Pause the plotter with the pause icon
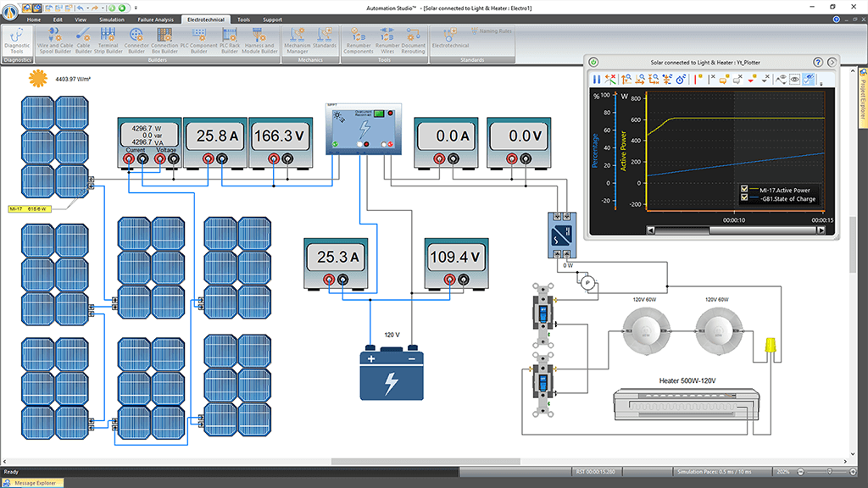 (597, 79)
